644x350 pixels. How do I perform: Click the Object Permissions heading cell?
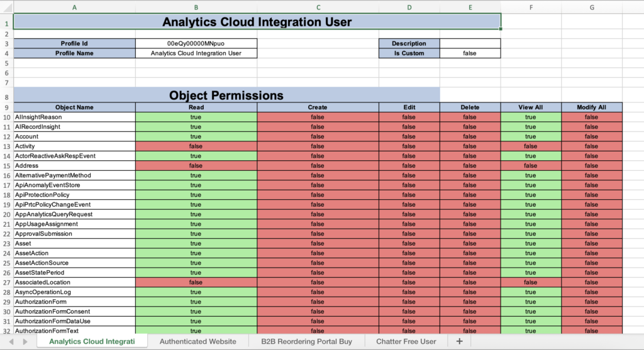click(226, 95)
